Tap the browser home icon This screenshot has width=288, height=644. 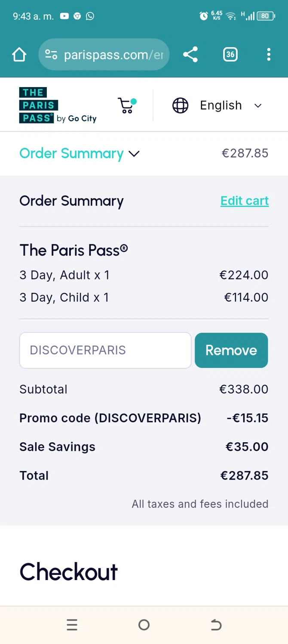pyautogui.click(x=19, y=55)
